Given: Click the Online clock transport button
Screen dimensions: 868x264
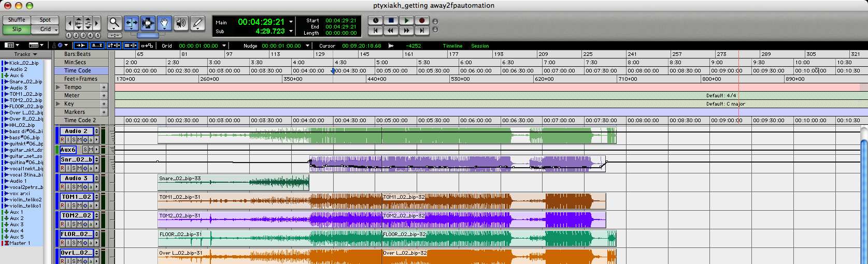Looking at the screenshot, I should click(x=376, y=20).
